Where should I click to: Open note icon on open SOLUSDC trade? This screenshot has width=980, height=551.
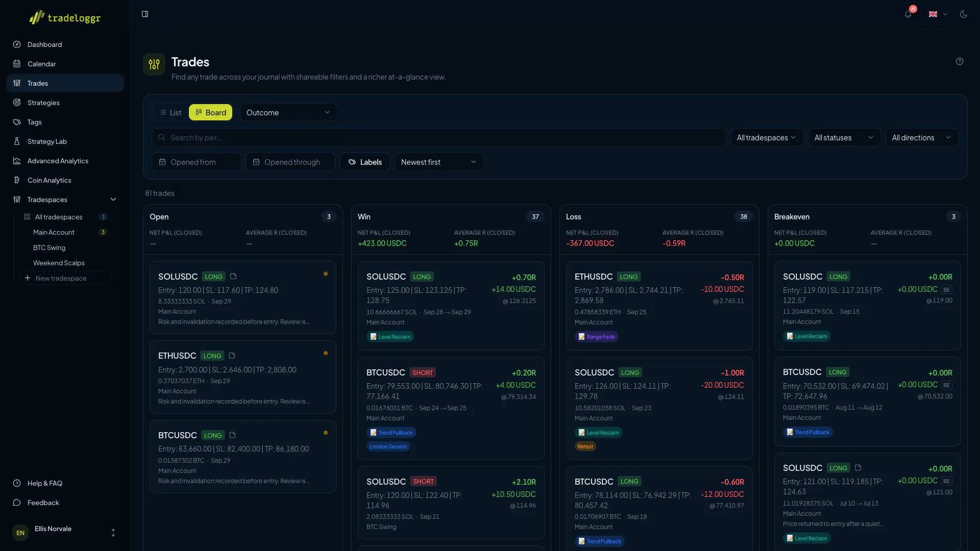click(233, 276)
